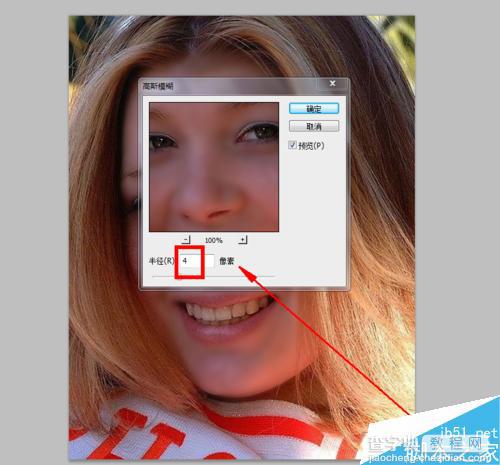This screenshot has width=500, height=465.
Task: Click the nose in the preview thumbnail
Action: pyautogui.click(x=208, y=200)
